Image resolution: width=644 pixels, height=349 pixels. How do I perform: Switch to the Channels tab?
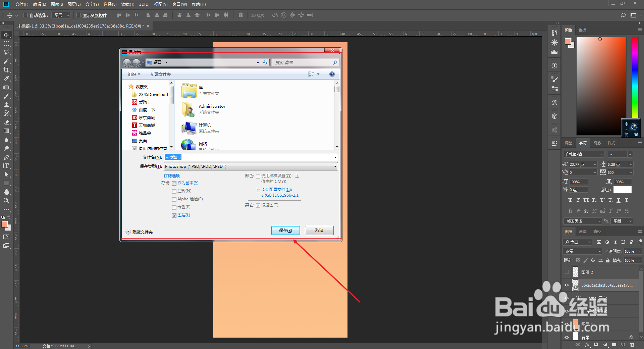(x=583, y=232)
